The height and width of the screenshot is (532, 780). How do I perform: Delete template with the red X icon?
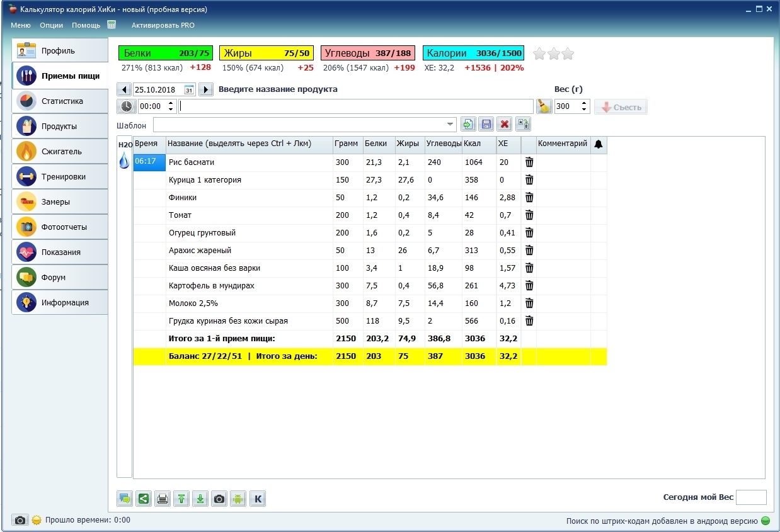coord(504,124)
